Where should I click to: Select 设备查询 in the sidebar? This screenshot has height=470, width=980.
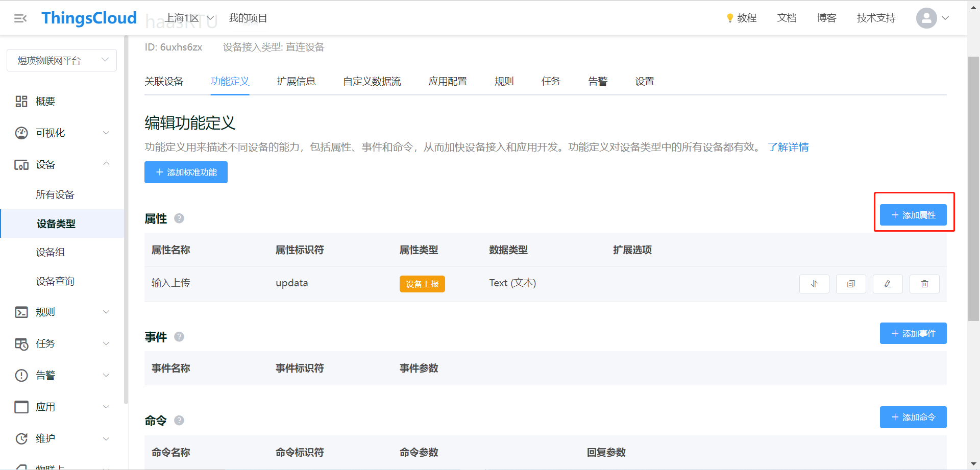point(55,281)
